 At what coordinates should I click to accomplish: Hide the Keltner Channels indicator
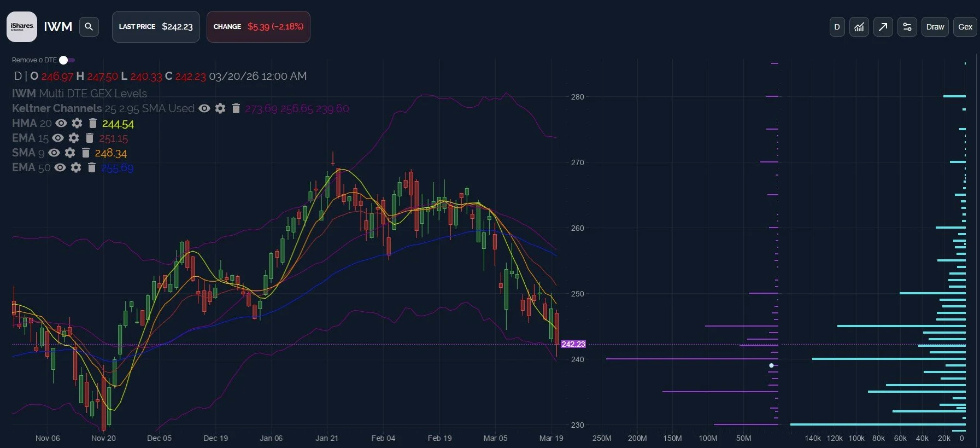pyautogui.click(x=204, y=108)
